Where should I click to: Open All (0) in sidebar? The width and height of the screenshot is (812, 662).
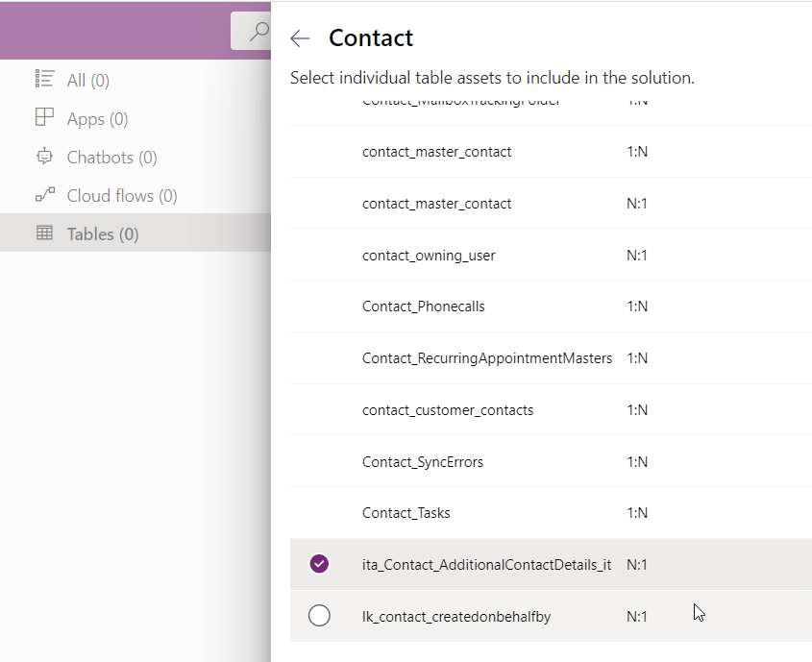pyautogui.click(x=88, y=81)
